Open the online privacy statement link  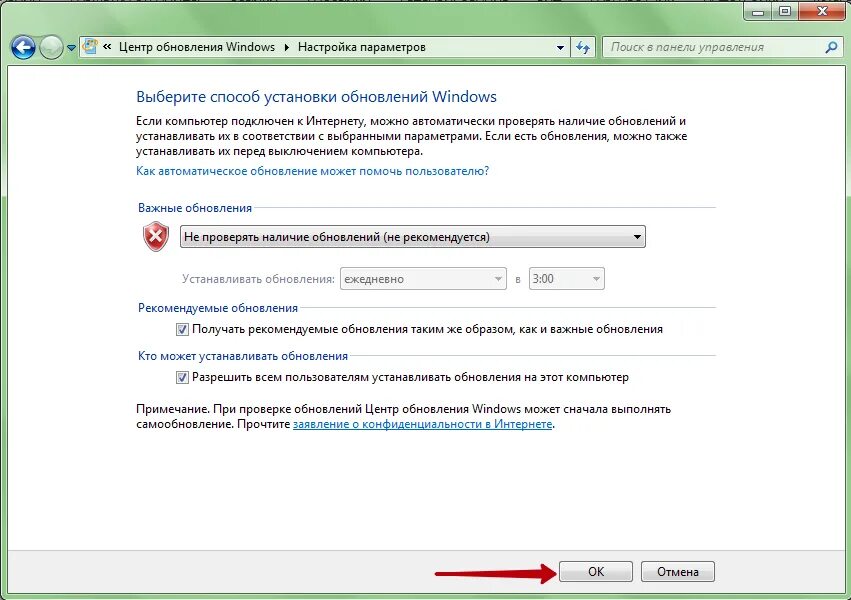point(422,424)
